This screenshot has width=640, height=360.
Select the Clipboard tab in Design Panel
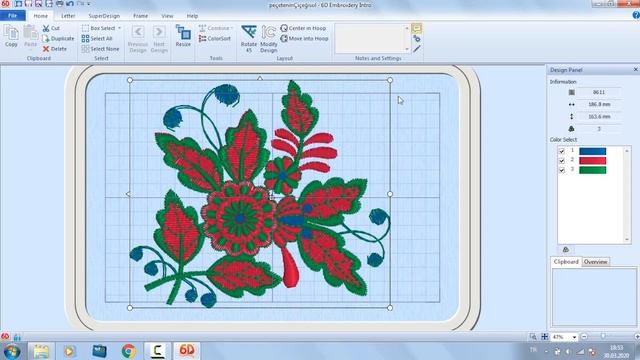pos(566,262)
